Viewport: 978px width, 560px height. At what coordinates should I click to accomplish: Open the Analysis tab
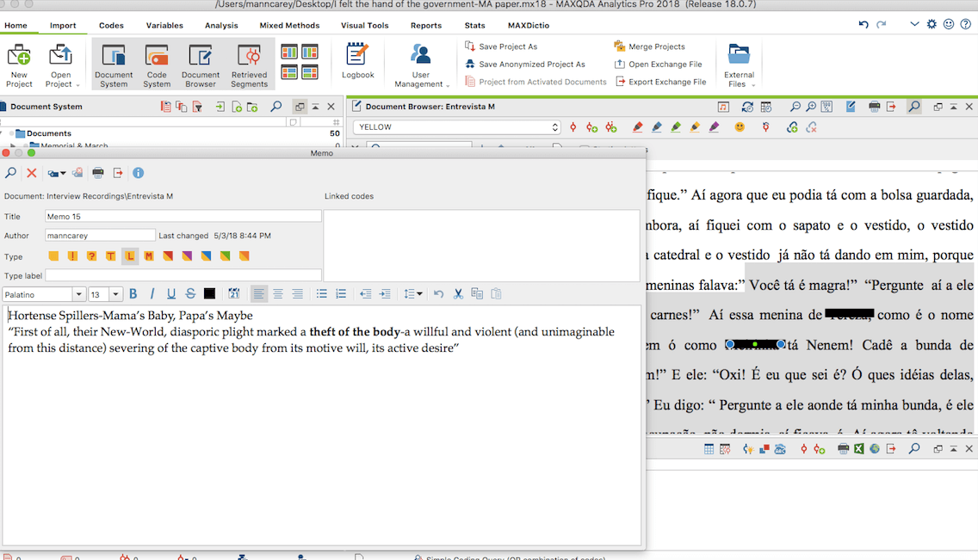(x=221, y=26)
